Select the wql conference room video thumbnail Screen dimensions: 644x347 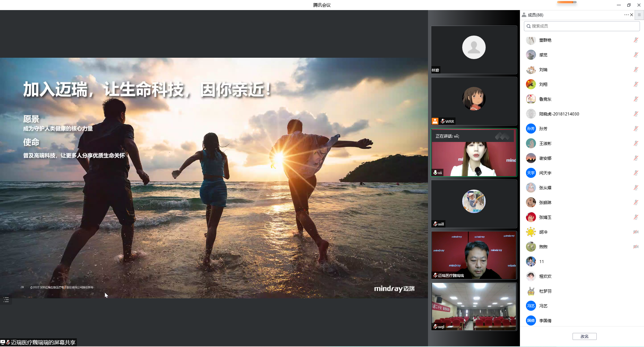(x=474, y=306)
